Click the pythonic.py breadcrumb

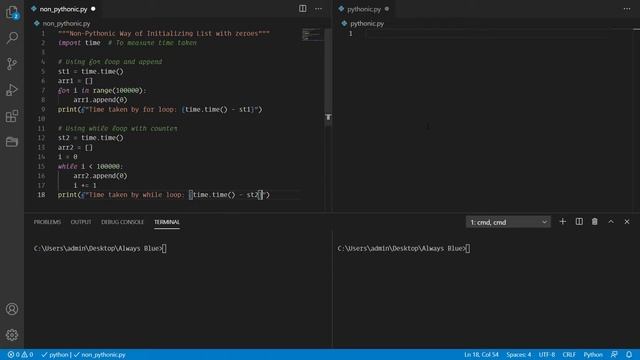[367, 24]
